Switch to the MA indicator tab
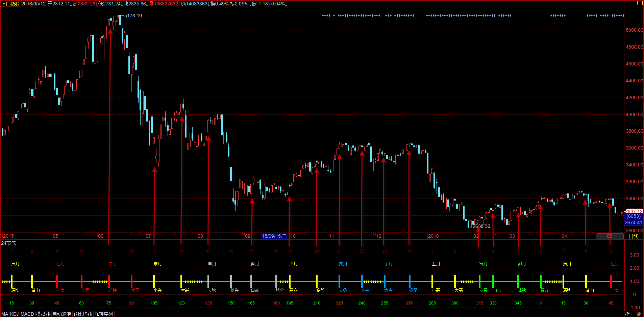The height and width of the screenshot is (317, 644). pyautogui.click(x=5, y=314)
